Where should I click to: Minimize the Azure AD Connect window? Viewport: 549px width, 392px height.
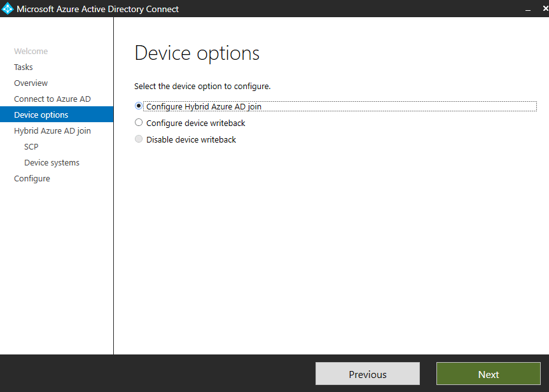pos(527,9)
